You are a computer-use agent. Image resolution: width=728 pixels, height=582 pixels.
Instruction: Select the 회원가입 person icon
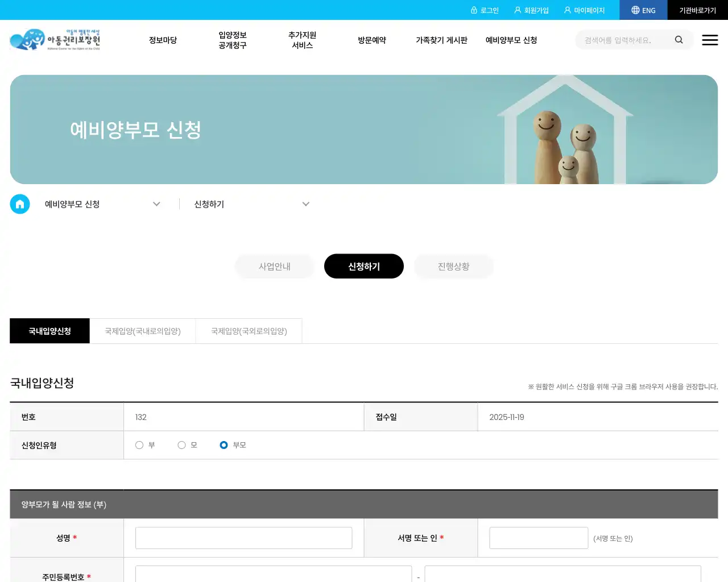point(516,10)
